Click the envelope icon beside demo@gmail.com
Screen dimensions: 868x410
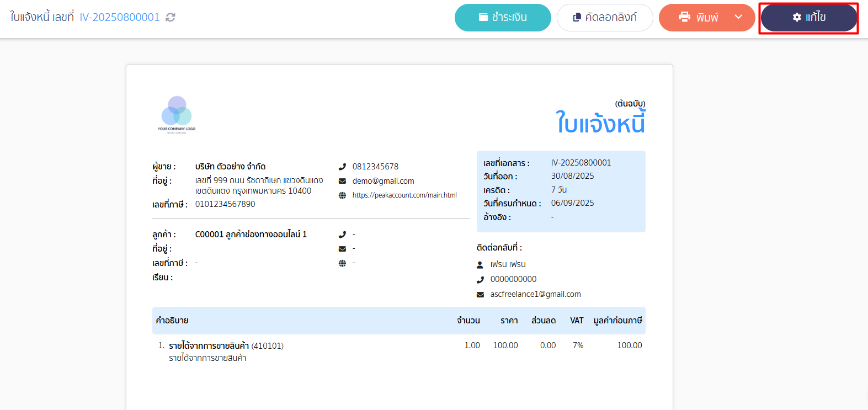click(x=342, y=181)
